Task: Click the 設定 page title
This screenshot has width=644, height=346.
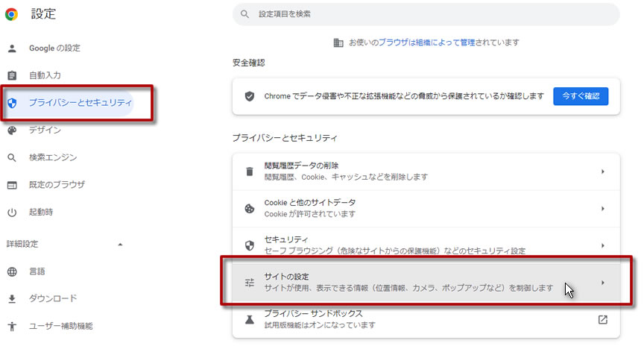Action: [43, 14]
